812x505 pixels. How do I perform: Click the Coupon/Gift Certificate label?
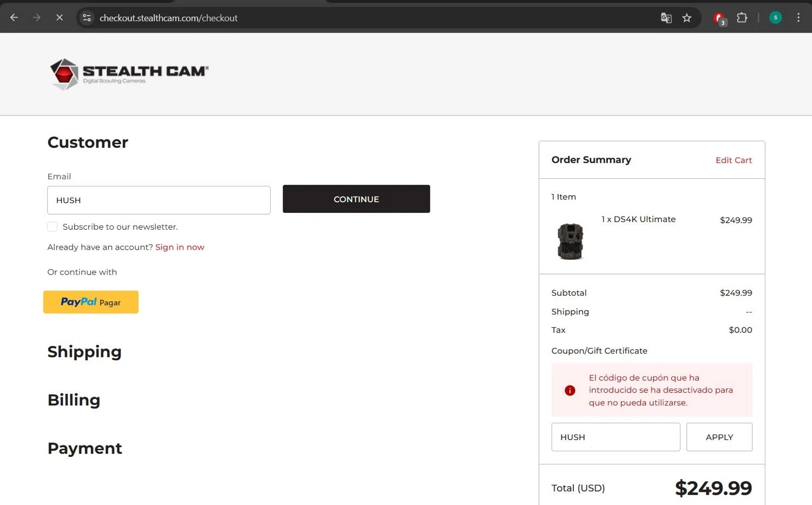pyautogui.click(x=599, y=351)
